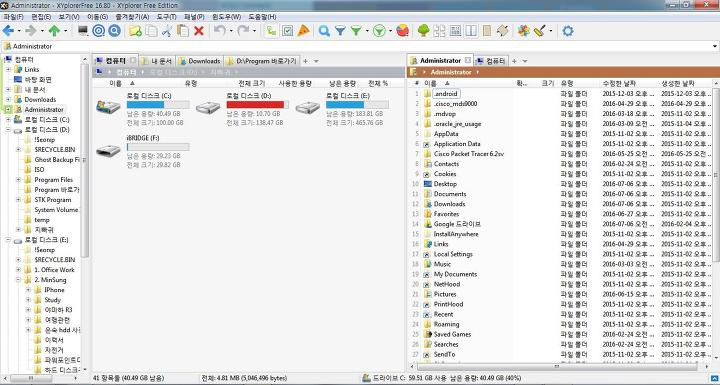The height and width of the screenshot is (385, 720).
Task: Click 컴퓨터 in left pane breadcrumb bar
Action: (x=126, y=72)
